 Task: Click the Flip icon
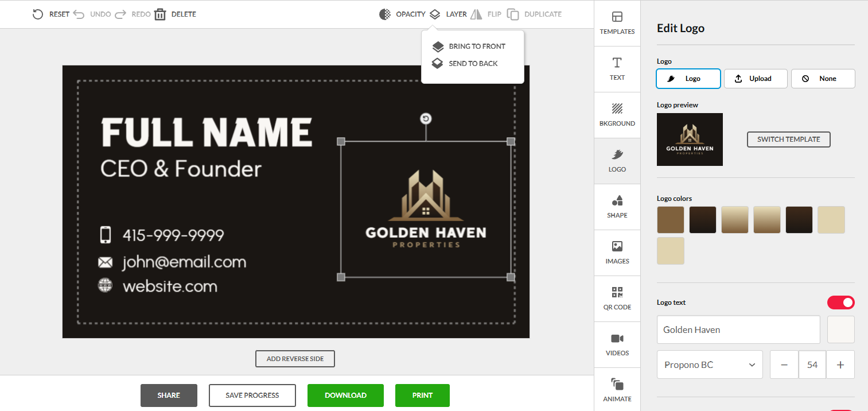[x=476, y=14]
